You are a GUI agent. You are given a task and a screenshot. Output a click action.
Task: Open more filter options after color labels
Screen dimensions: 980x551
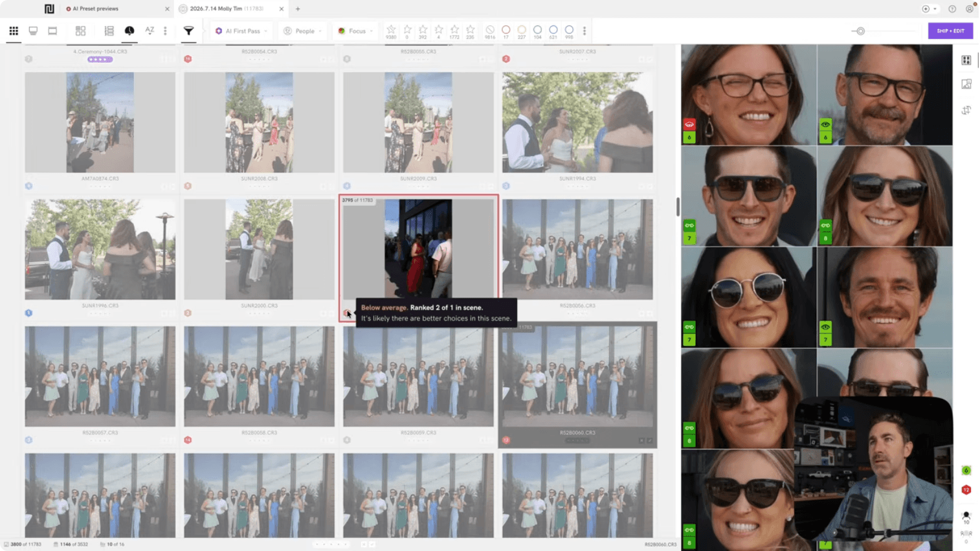(584, 31)
